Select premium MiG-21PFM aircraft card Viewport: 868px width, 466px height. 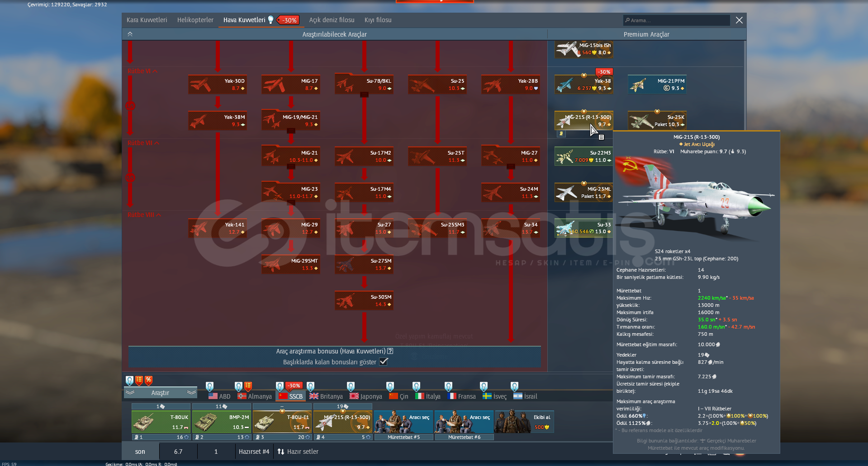[x=657, y=85]
